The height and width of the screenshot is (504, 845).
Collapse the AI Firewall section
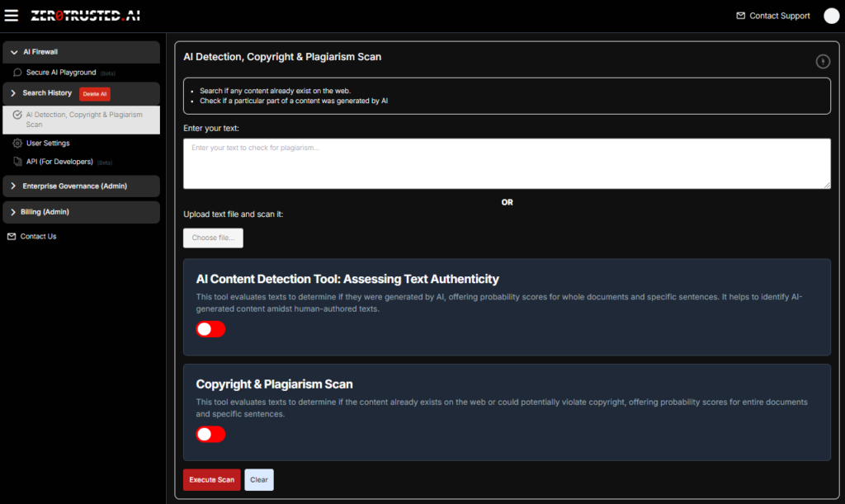click(14, 52)
